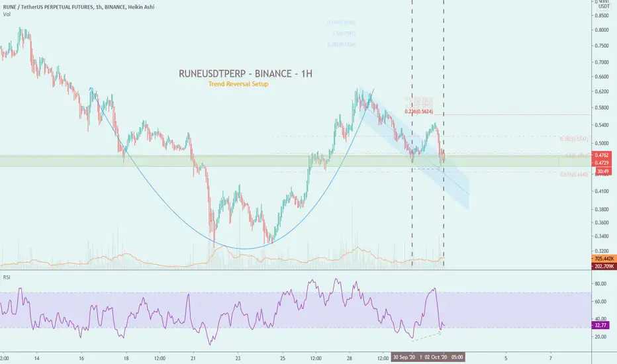Select the 0.618(0.4440) Fibonacci level label
This screenshot has width=617, height=364.
pos(574,174)
